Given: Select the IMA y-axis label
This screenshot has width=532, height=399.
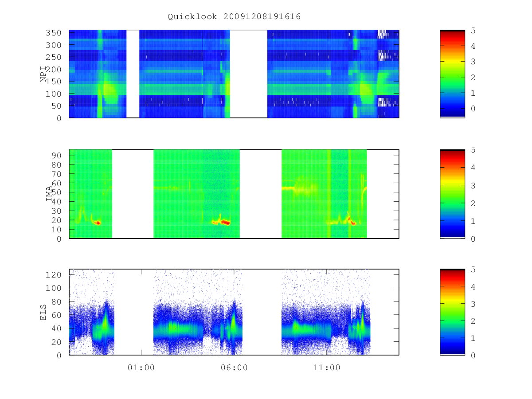Looking at the screenshot, I should 49,194.
